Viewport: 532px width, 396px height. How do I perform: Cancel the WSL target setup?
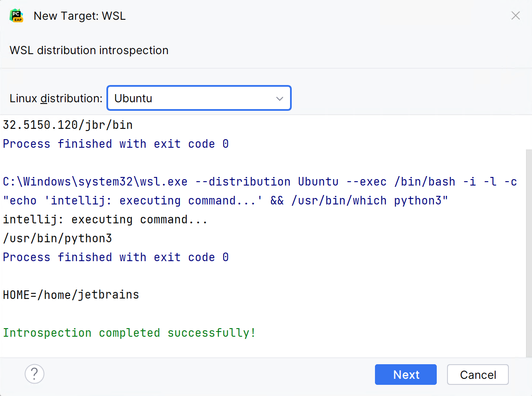tap(478, 374)
